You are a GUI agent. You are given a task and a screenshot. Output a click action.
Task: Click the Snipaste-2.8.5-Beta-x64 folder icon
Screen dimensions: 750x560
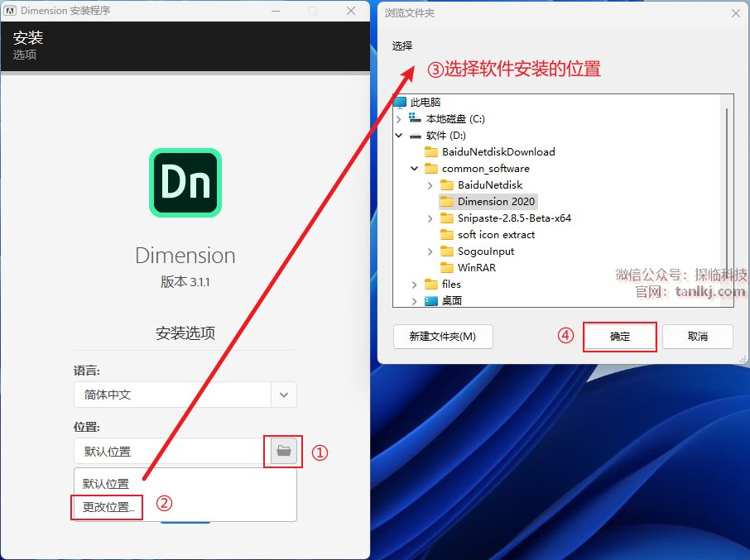tap(447, 218)
